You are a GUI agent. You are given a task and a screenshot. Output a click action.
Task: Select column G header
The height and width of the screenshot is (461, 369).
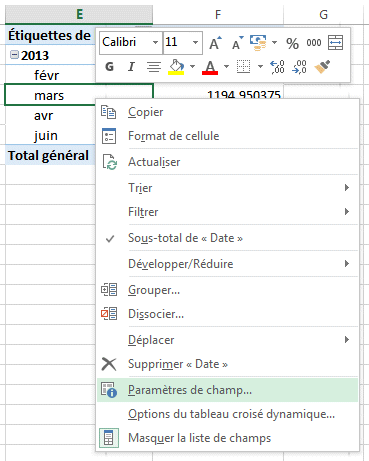(x=323, y=15)
